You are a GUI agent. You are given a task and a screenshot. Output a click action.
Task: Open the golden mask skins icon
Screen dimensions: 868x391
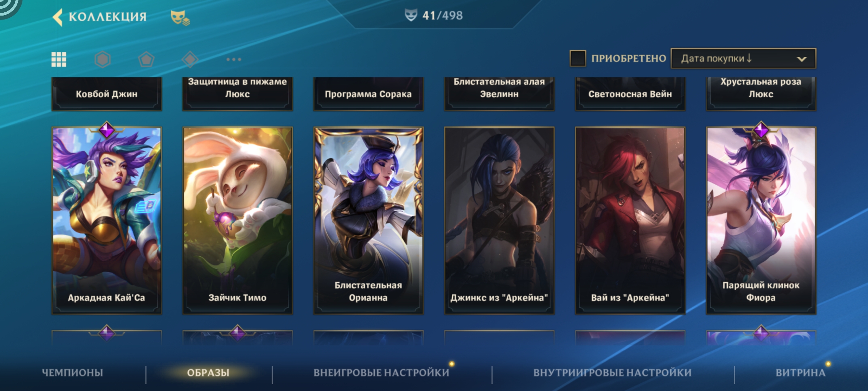coord(180,17)
